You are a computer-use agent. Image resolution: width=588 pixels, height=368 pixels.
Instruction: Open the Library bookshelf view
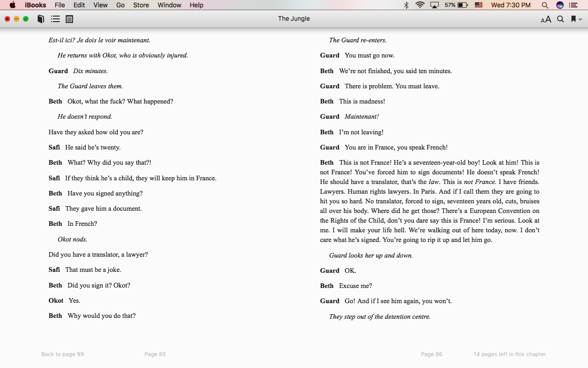click(x=41, y=19)
